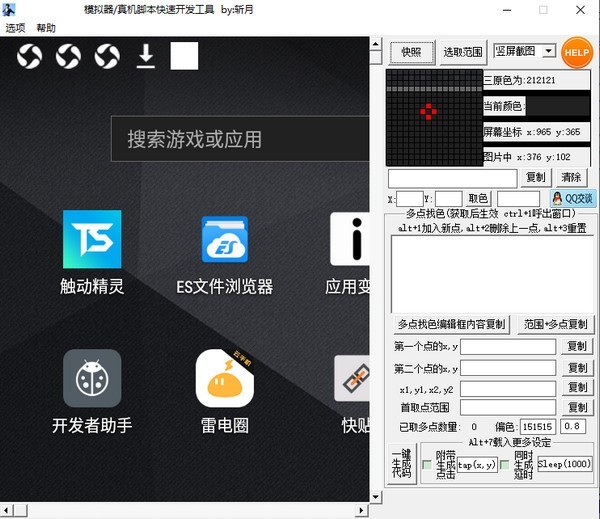Open the 帮助 menu

tap(46, 28)
